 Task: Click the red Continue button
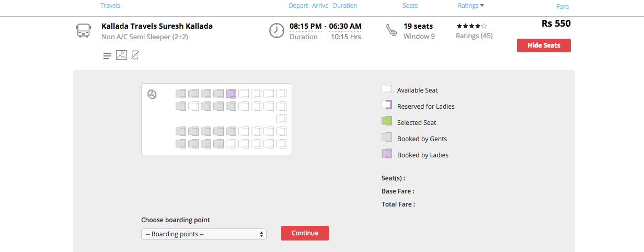click(305, 233)
